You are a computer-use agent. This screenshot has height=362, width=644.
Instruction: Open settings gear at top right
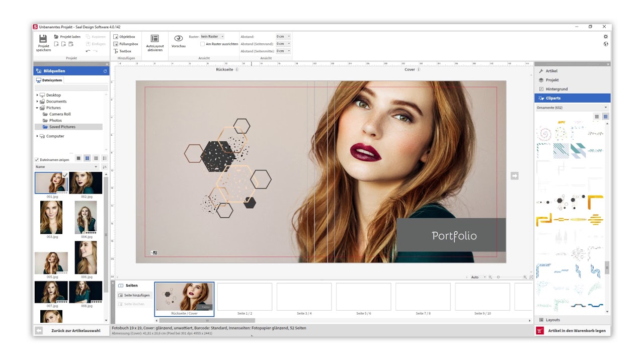[606, 37]
